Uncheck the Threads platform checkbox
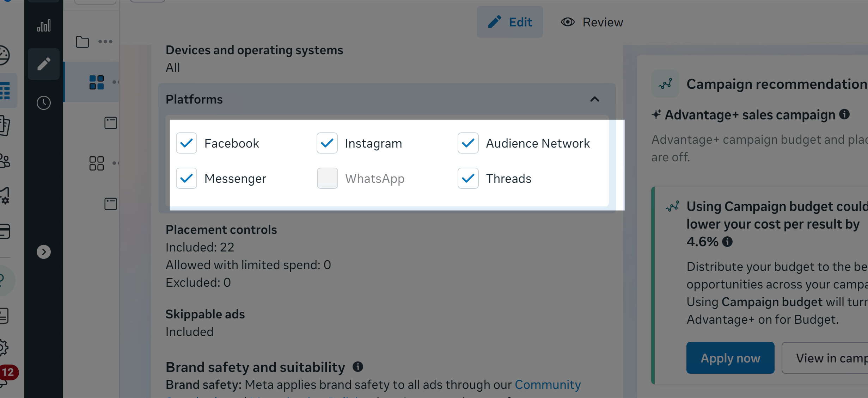868x398 pixels. tap(468, 178)
